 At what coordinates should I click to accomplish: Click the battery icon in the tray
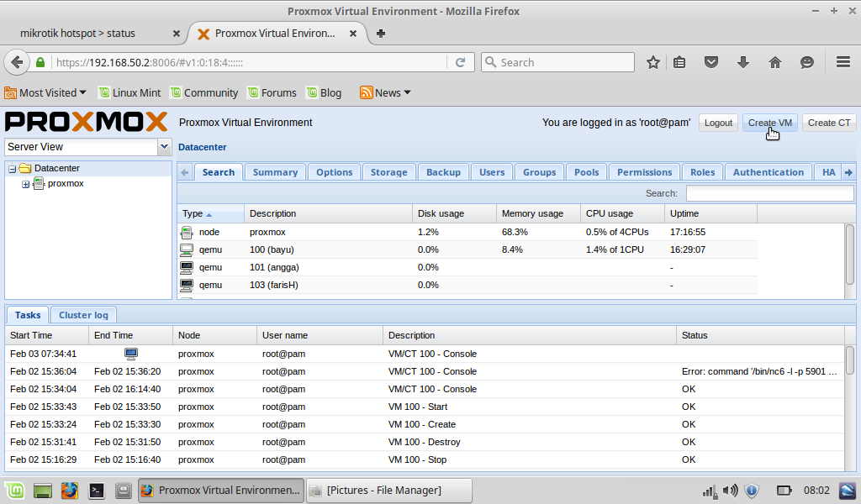click(x=784, y=491)
